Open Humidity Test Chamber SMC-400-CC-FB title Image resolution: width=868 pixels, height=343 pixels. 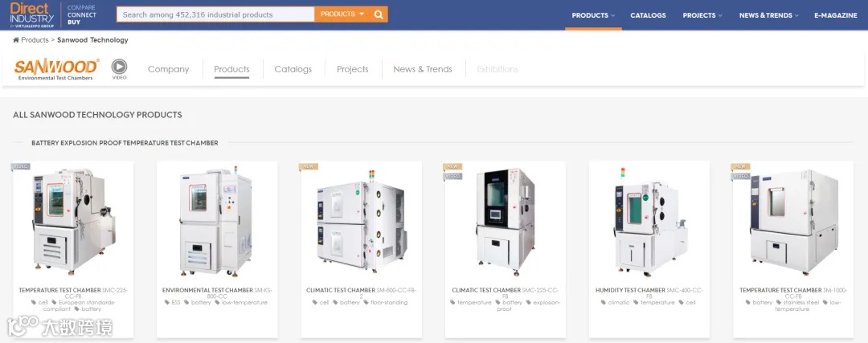coord(649,293)
